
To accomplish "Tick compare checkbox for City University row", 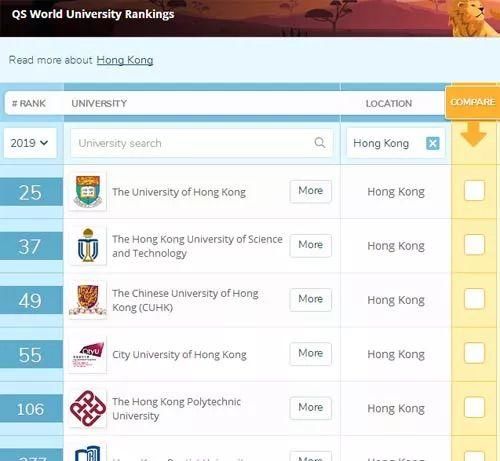I will coord(474,353).
